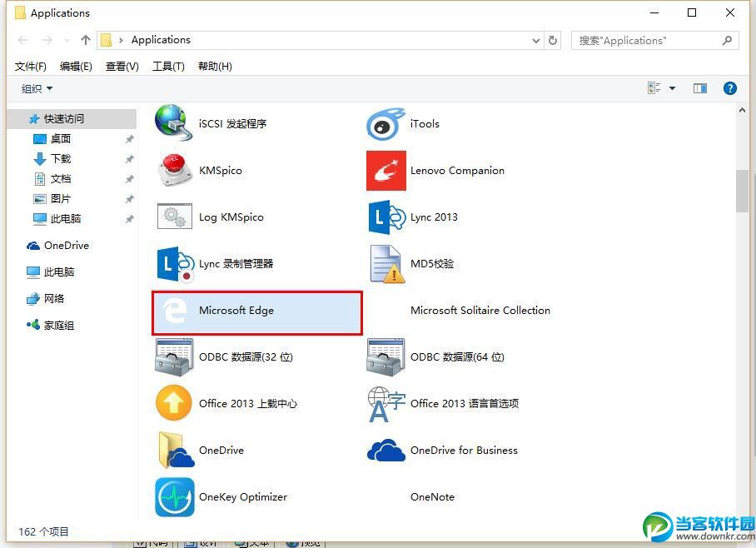Open 桌面 in quick access
The image size is (756, 548).
coord(61,139)
